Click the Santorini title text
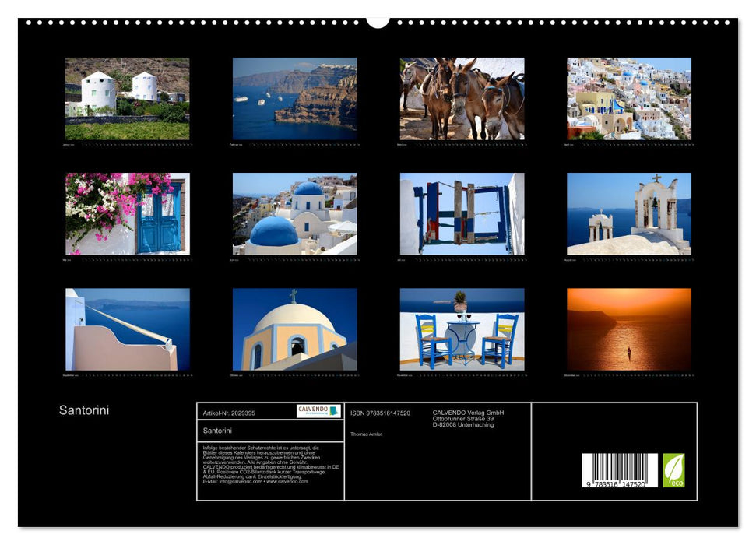 pyautogui.click(x=84, y=408)
